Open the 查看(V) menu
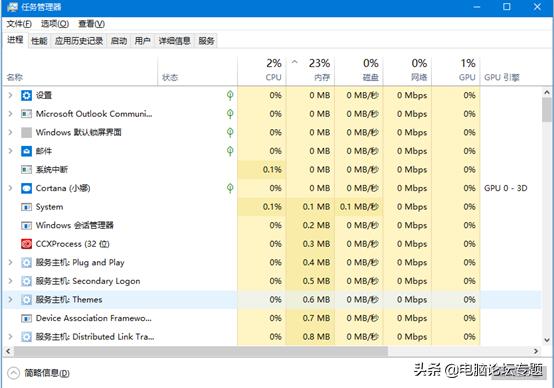This screenshot has height=388, width=554. (x=92, y=24)
